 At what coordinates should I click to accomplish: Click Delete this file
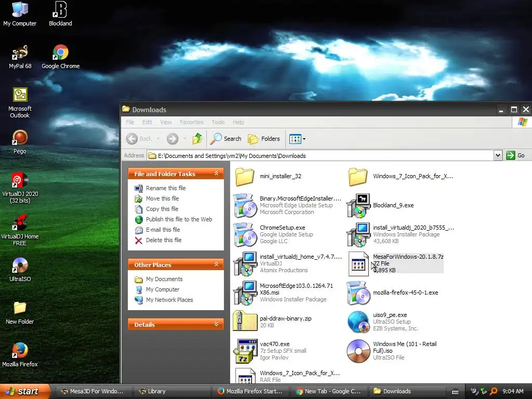(x=164, y=240)
